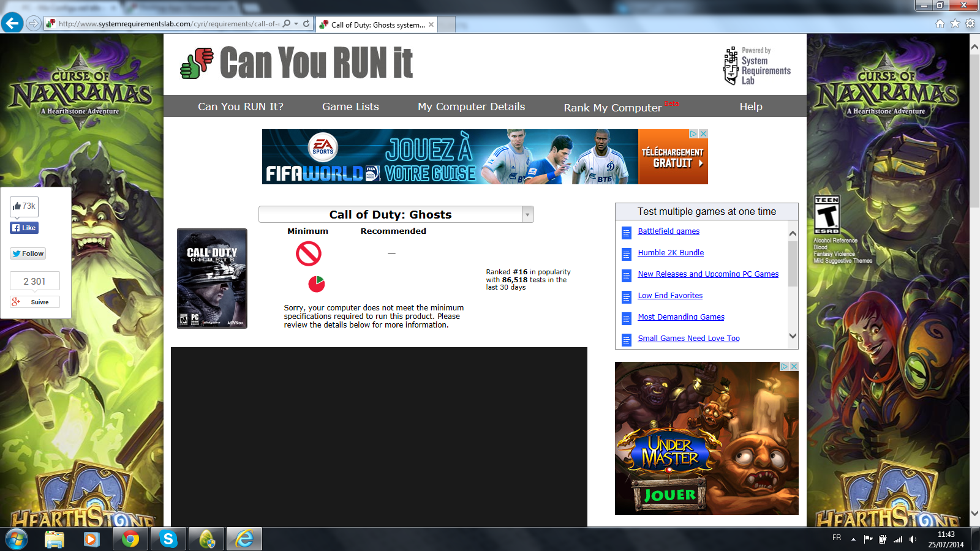
Task: Open Windows Start menu
Action: 16,539
